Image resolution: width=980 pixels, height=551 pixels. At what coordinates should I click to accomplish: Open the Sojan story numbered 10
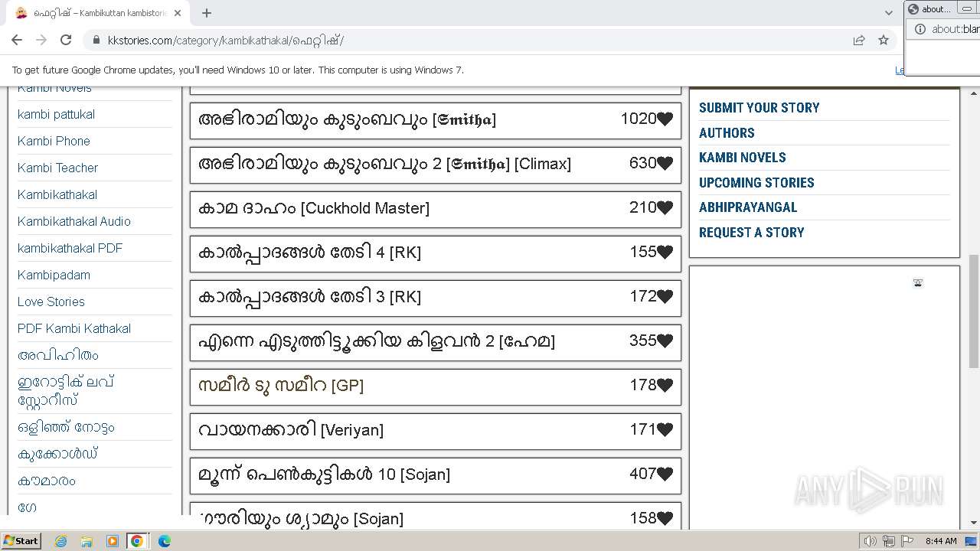pos(324,474)
